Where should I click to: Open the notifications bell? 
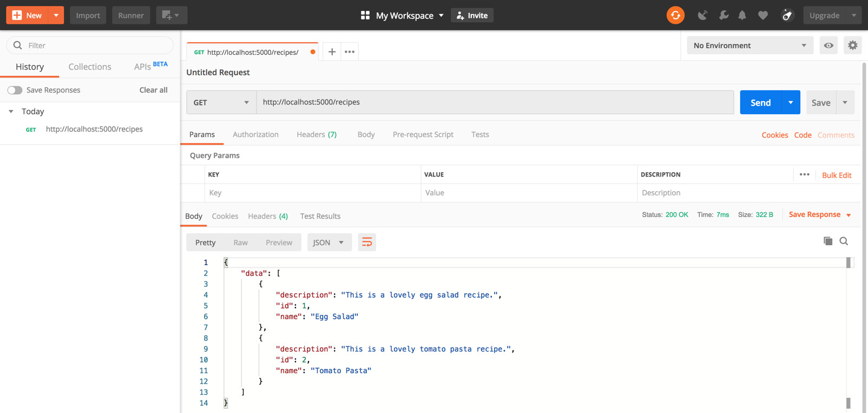742,15
